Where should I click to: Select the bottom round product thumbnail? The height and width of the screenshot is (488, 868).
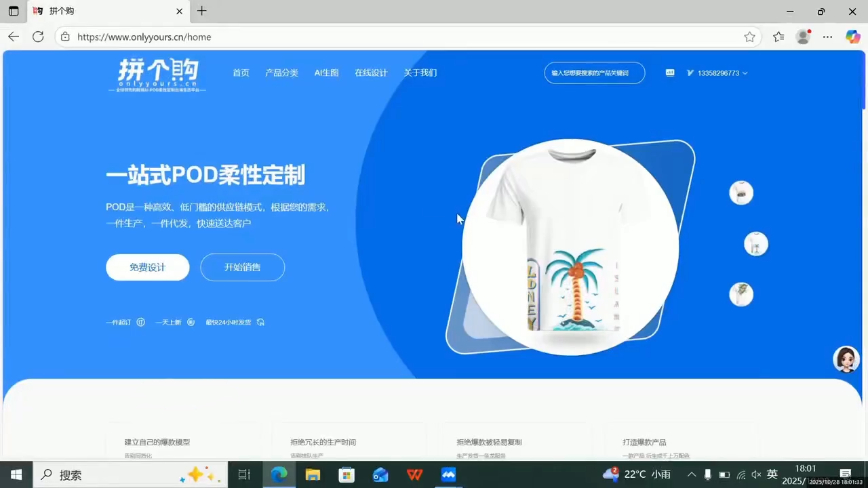click(741, 294)
